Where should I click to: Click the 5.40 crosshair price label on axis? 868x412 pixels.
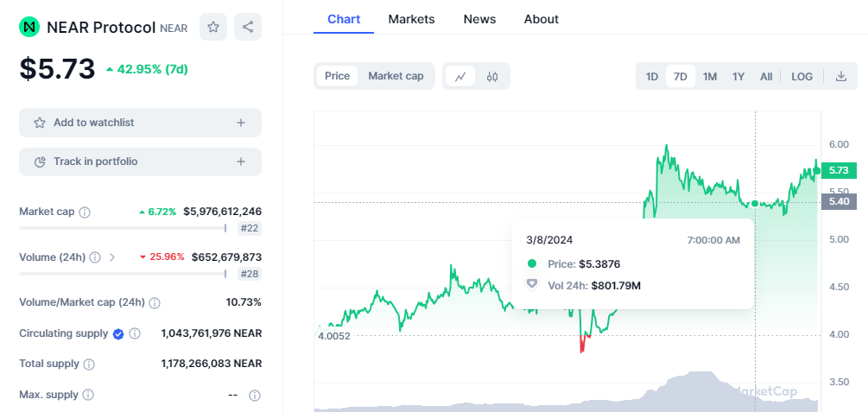tap(839, 201)
